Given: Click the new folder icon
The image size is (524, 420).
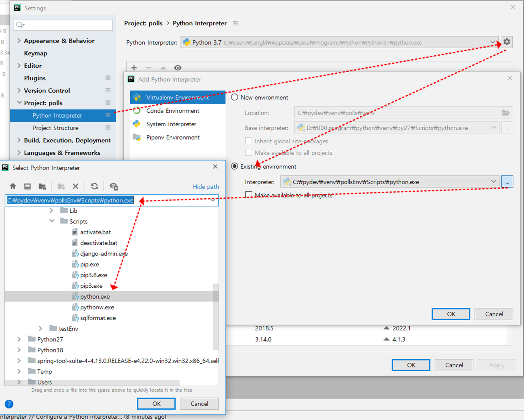Looking at the screenshot, I should (61, 186).
